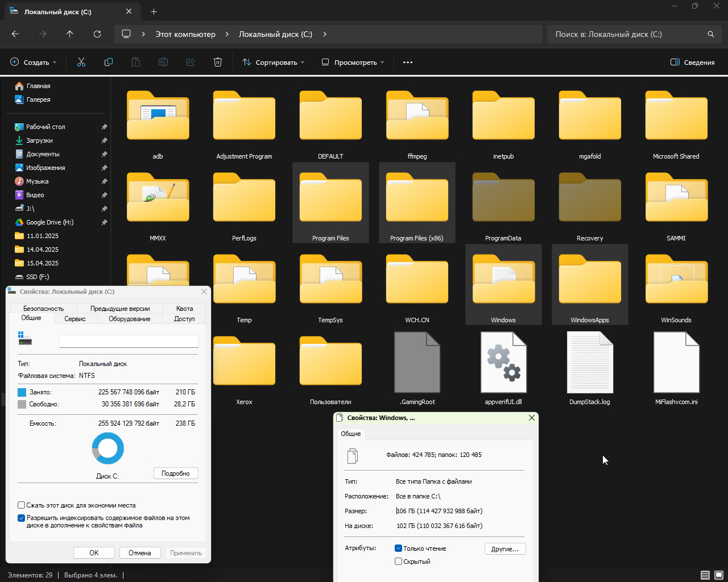Screen dimensions: 728x582
Task: Click the Подробно details button
Action: click(x=176, y=473)
